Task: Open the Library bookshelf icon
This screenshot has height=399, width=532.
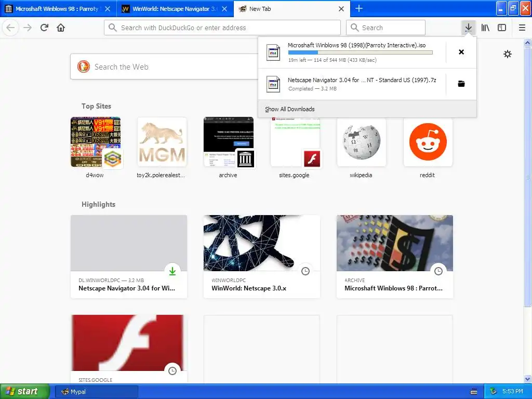Action: (x=485, y=28)
